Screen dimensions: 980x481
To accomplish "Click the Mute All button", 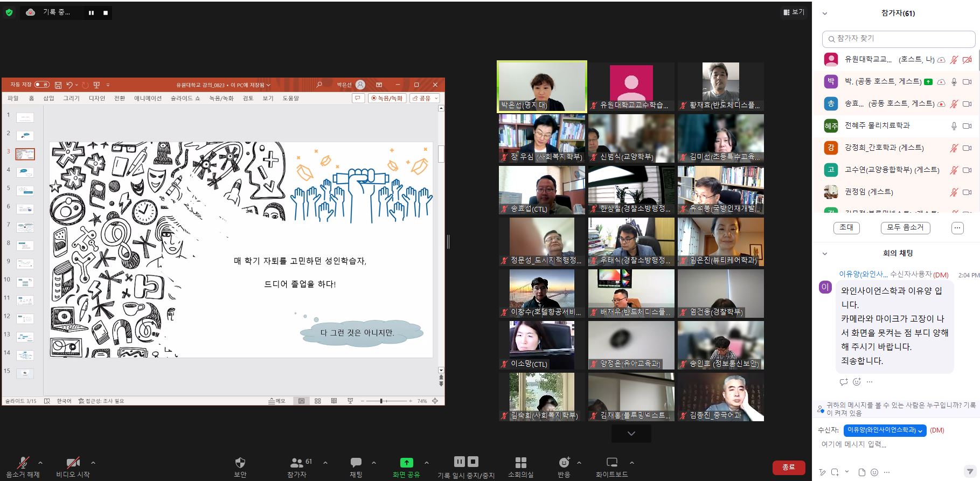I will [x=905, y=228].
